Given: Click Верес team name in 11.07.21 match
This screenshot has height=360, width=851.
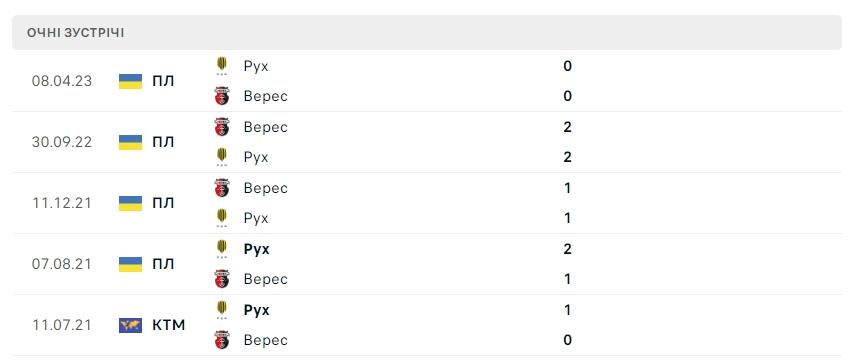Looking at the screenshot, I should [265, 340].
